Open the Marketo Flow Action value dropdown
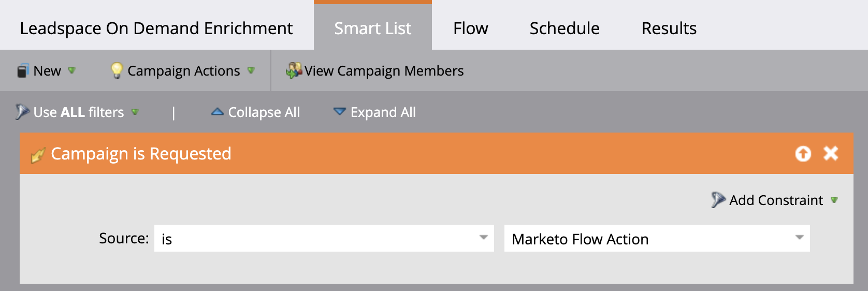This screenshot has height=291, width=868. point(657,238)
